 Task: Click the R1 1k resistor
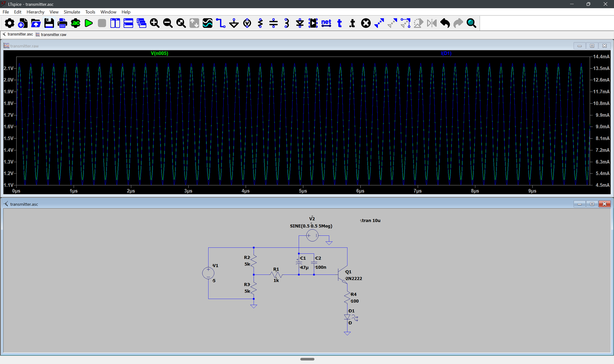tap(276, 275)
